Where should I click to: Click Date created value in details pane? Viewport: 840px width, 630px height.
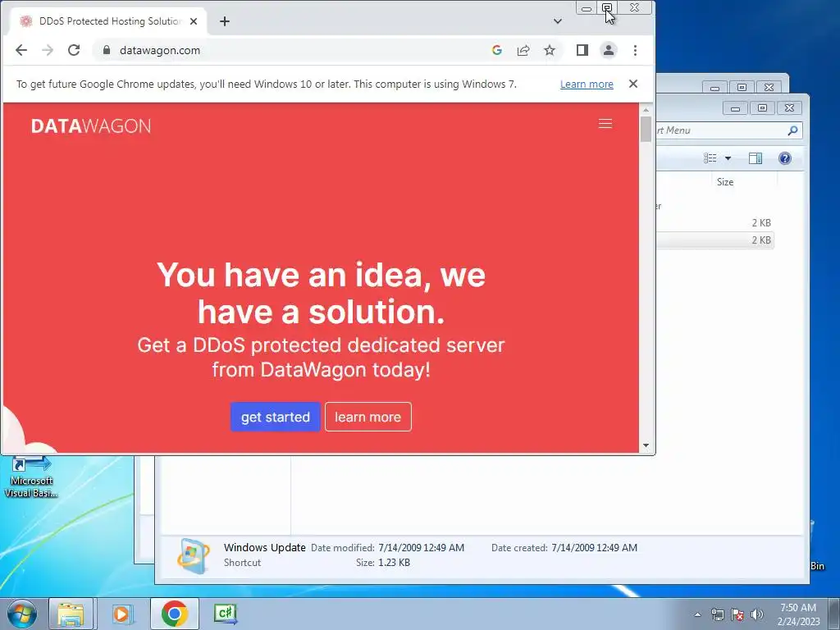click(594, 547)
